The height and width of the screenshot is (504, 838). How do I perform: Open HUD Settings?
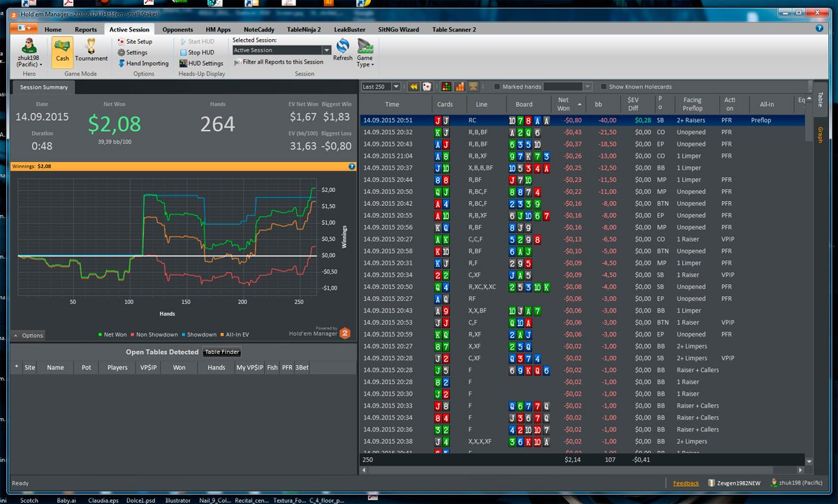[201, 64]
